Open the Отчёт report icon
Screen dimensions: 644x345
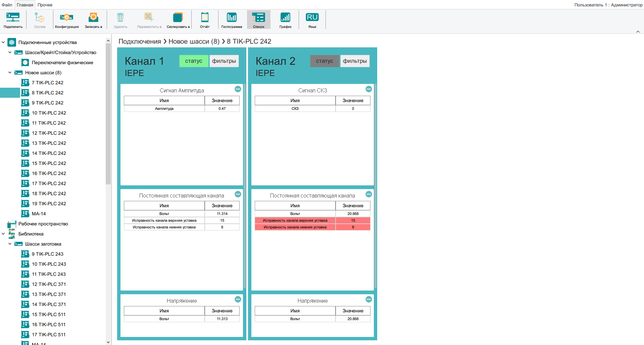(x=205, y=20)
